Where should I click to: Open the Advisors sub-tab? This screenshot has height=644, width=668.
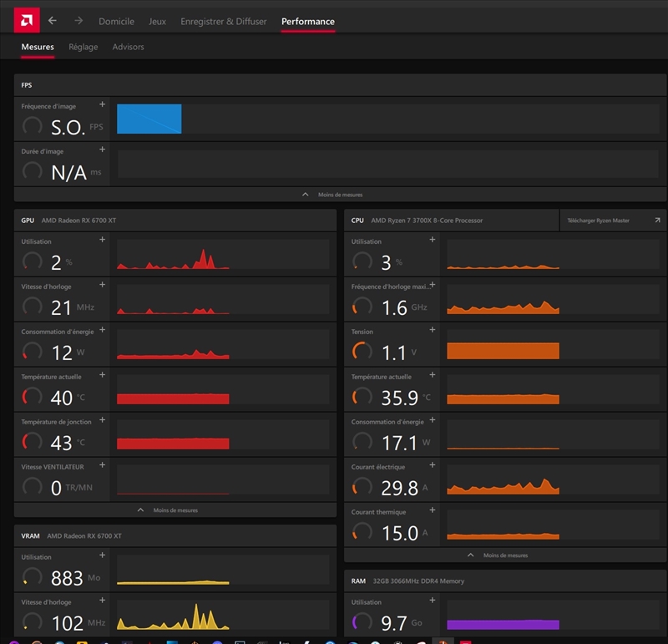(128, 48)
